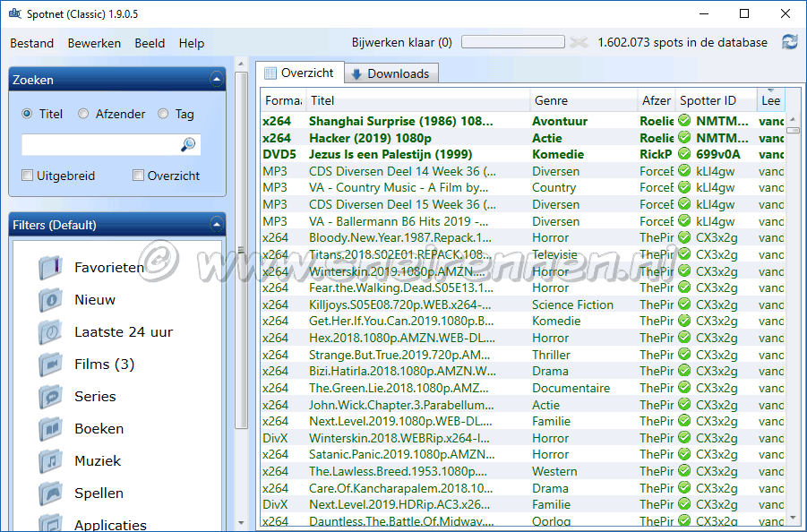Screen dimensions: 807x532
Task: Click the sort arrow on Lee column header
Action: [770, 90]
